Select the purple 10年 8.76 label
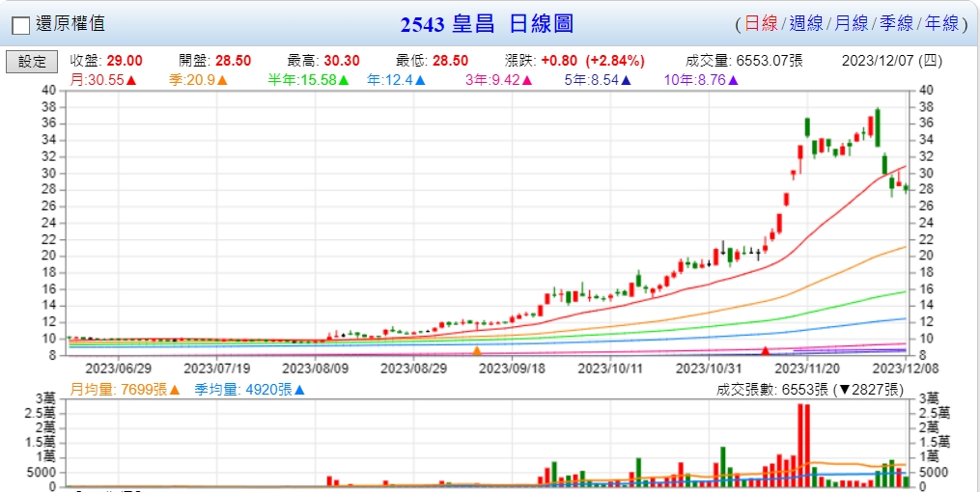Viewport: 980px width, 492px height. pyautogui.click(x=700, y=80)
